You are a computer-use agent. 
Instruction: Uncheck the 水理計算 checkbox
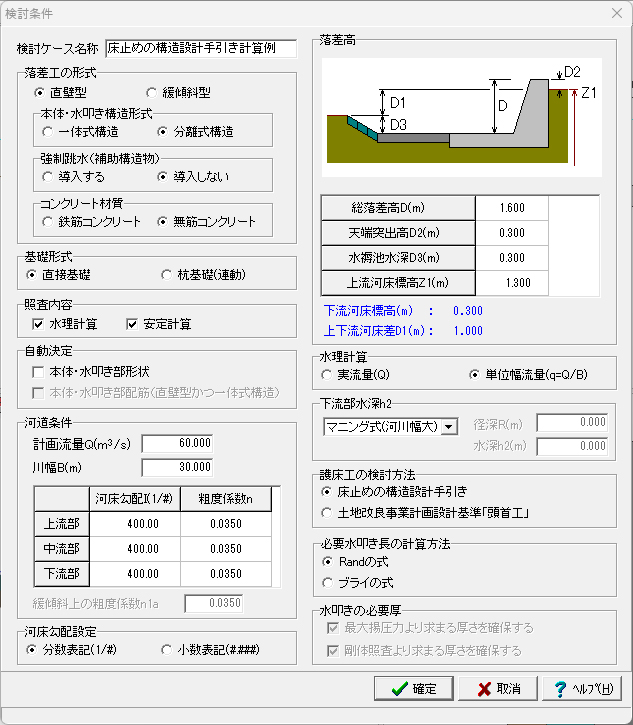39,323
